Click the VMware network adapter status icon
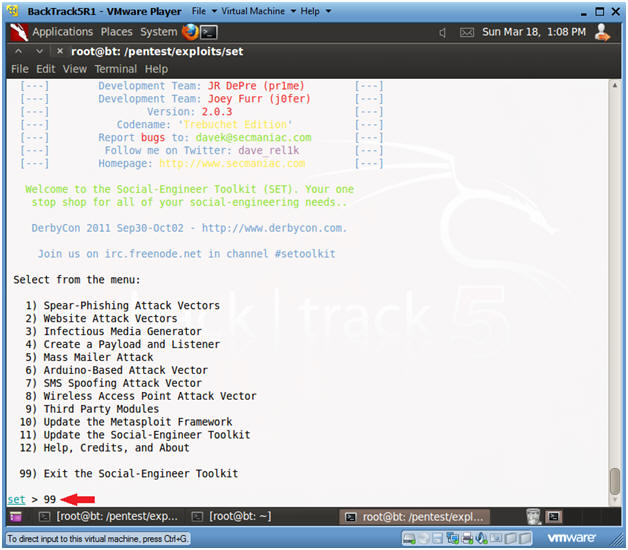 click(x=453, y=538)
